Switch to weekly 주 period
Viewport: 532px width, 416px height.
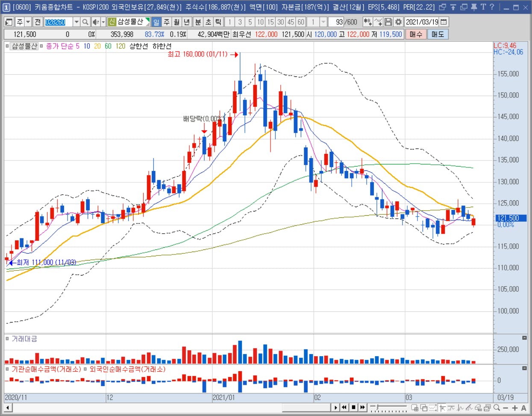[x=167, y=22]
